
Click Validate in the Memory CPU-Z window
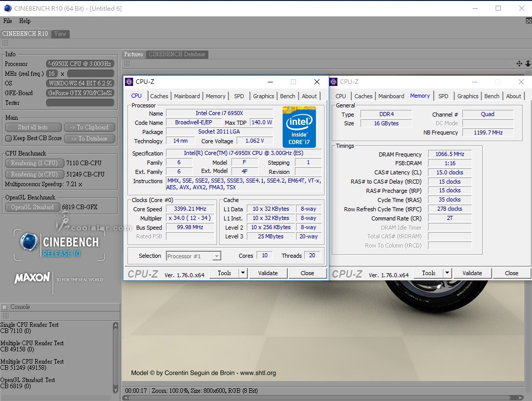(472, 273)
